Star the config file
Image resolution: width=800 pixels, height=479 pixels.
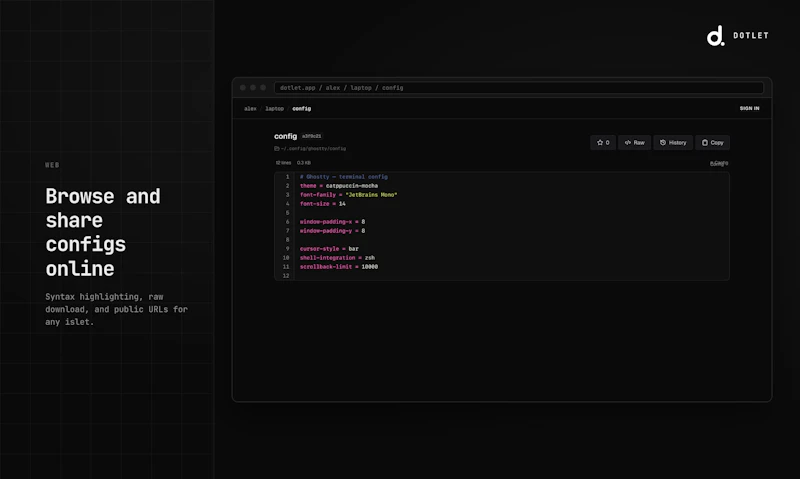(603, 143)
